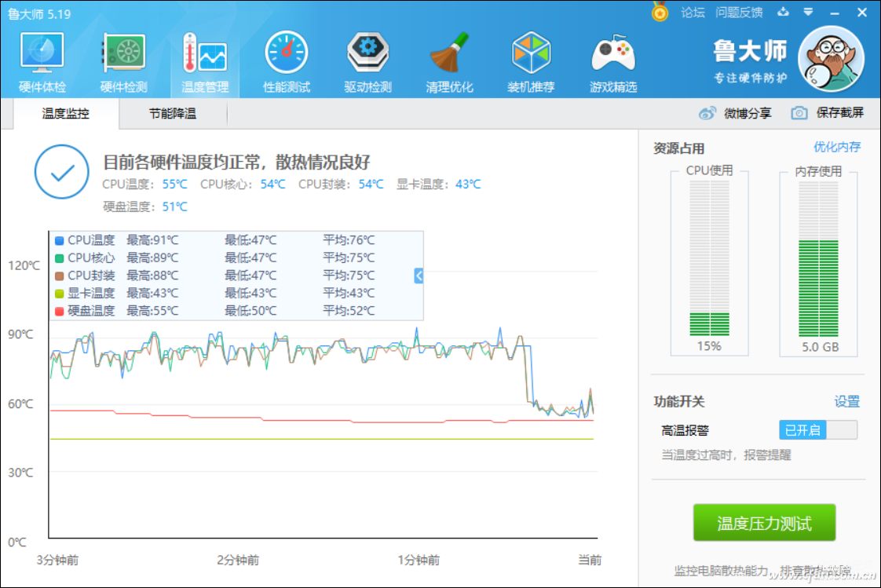Open 清理优化 broom cleanup icon

[x=449, y=62]
